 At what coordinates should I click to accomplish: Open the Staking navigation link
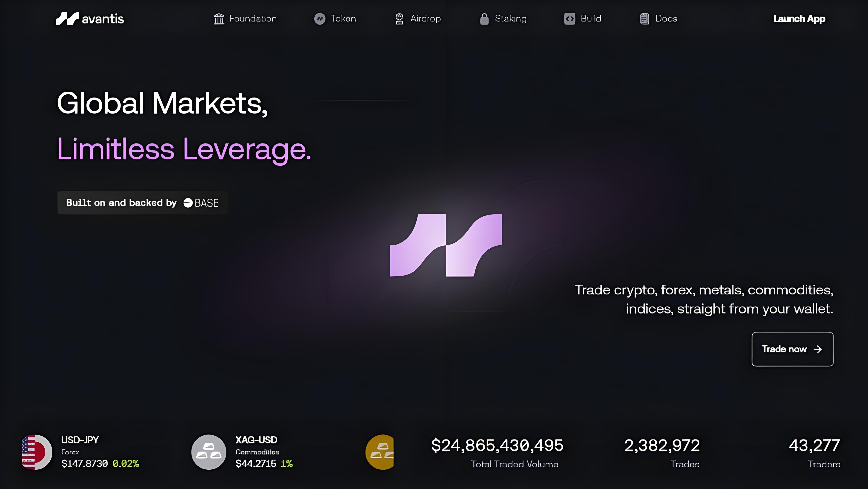pos(510,19)
